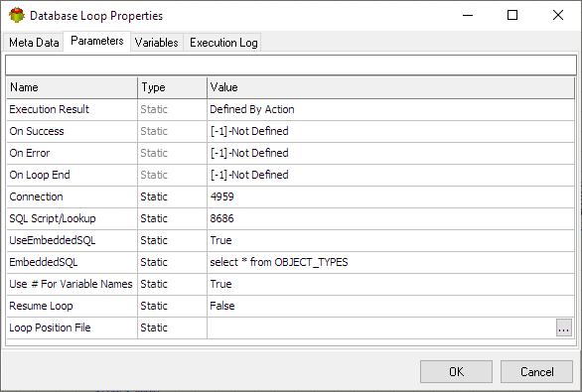Click the Name column header
The image size is (582, 392).
point(72,87)
